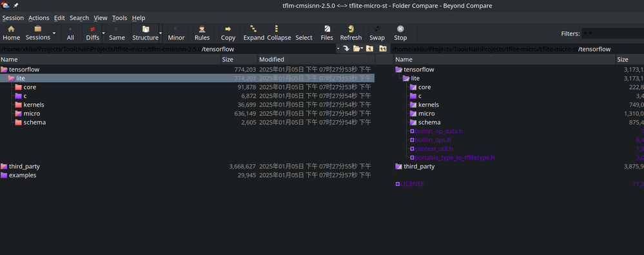Viewport: 644px width, 255px height.
Task: Open the View menu
Action: pyautogui.click(x=101, y=17)
